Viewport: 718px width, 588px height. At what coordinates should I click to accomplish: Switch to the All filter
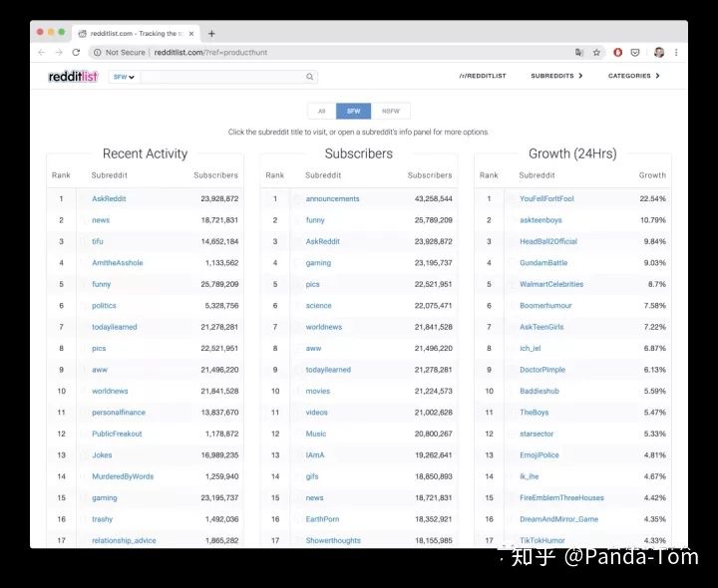tap(322, 112)
